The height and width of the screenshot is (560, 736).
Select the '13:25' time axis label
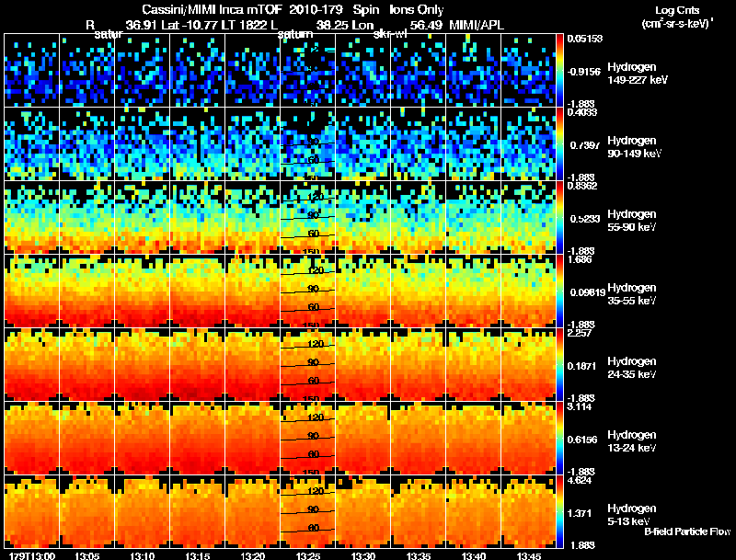(x=308, y=556)
